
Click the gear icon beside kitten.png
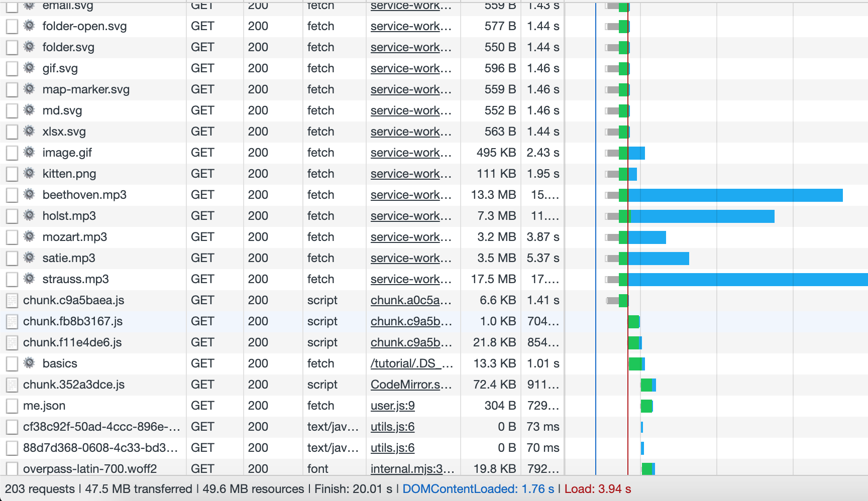point(30,173)
